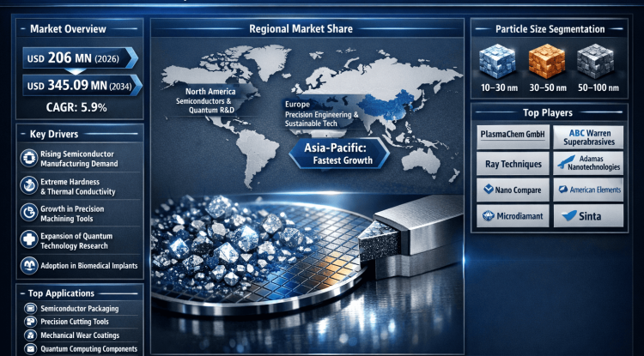Click the Adoption in Biomedical Implants text

tap(88, 266)
